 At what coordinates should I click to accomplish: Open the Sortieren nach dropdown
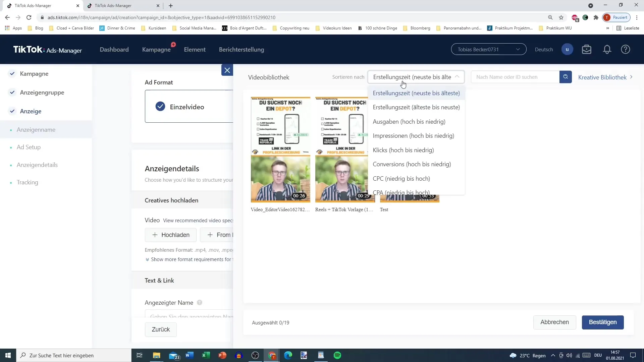coord(416,77)
